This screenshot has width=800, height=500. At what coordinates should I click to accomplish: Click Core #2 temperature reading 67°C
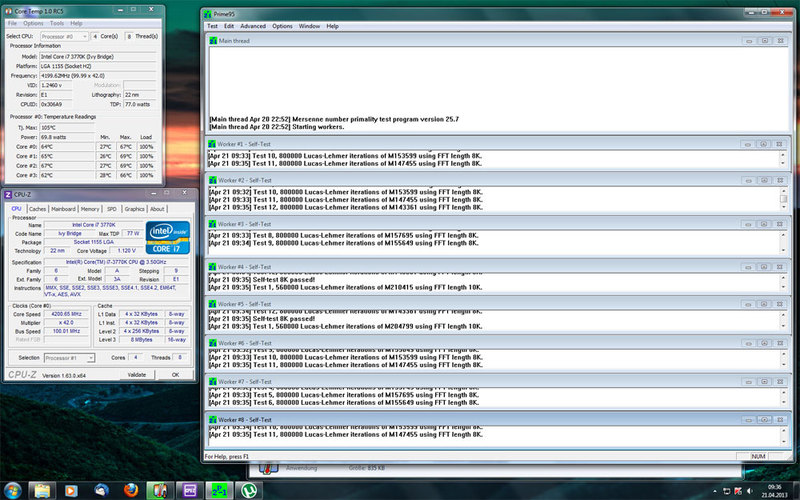tap(67, 166)
